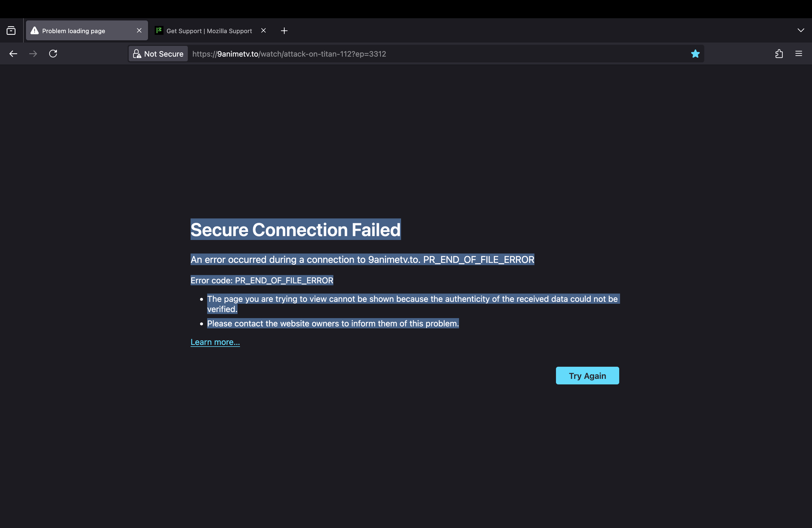Open the hamburger application menu

(x=798, y=54)
